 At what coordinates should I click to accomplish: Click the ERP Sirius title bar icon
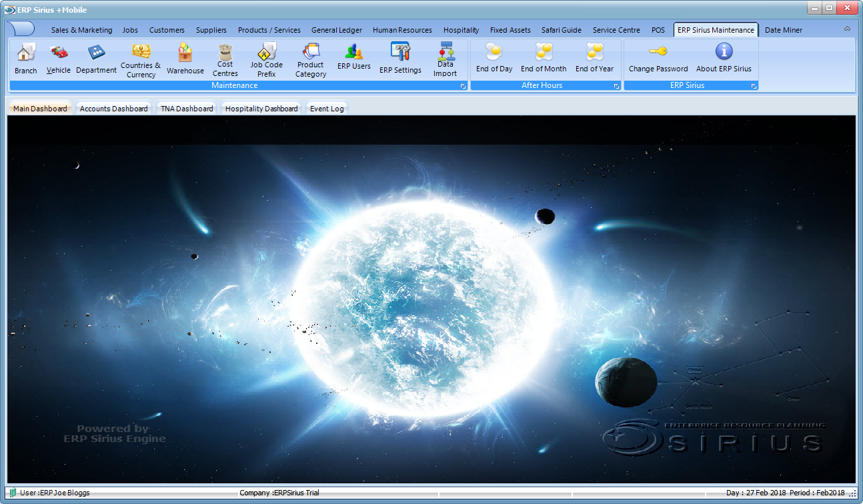click(10, 9)
